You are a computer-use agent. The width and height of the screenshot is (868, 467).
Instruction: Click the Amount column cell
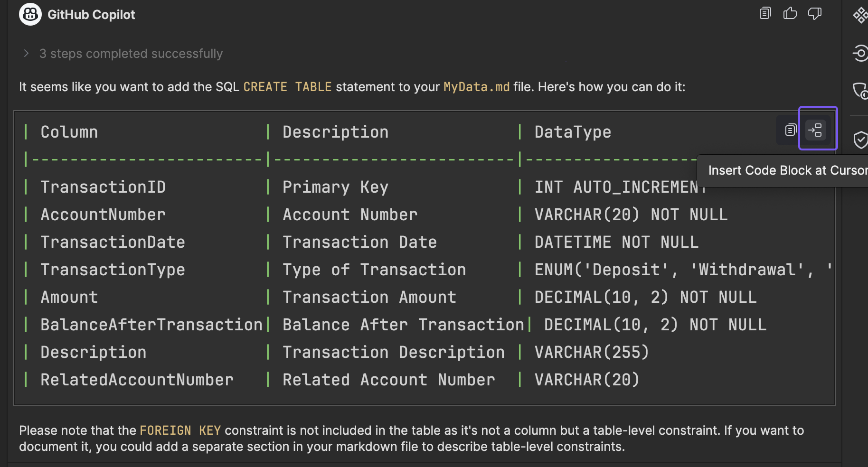[69, 297]
